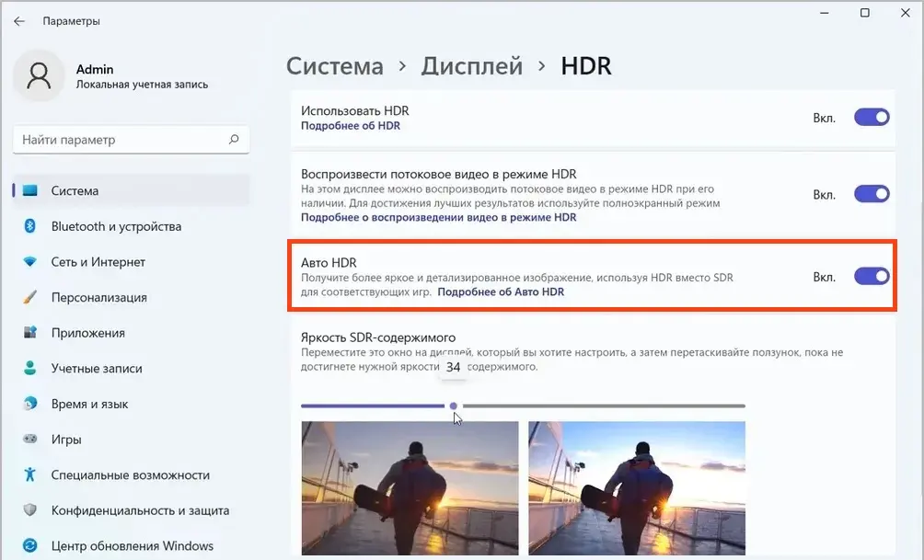
Task: Open Учетные записи settings section
Action: [x=97, y=369]
